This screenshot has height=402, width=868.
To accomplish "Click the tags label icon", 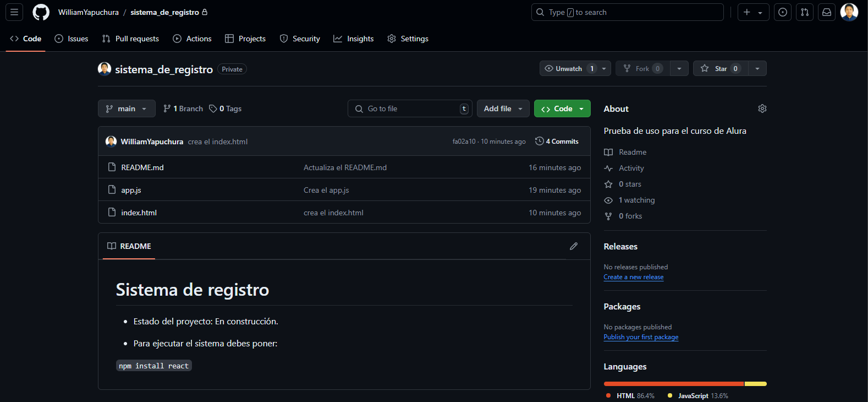I will (213, 108).
